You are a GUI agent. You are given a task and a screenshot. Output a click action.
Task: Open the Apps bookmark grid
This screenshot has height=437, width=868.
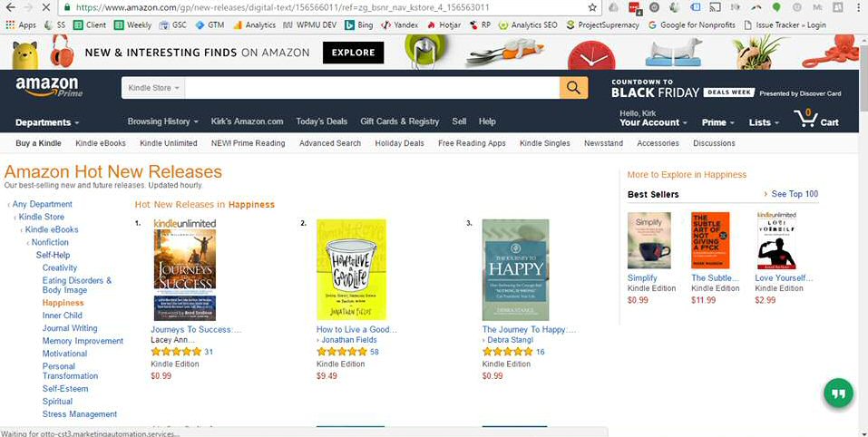[x=21, y=24]
